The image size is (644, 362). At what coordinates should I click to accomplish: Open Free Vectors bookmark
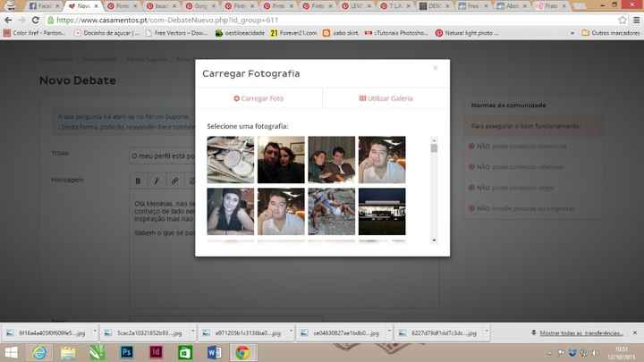pos(177,33)
